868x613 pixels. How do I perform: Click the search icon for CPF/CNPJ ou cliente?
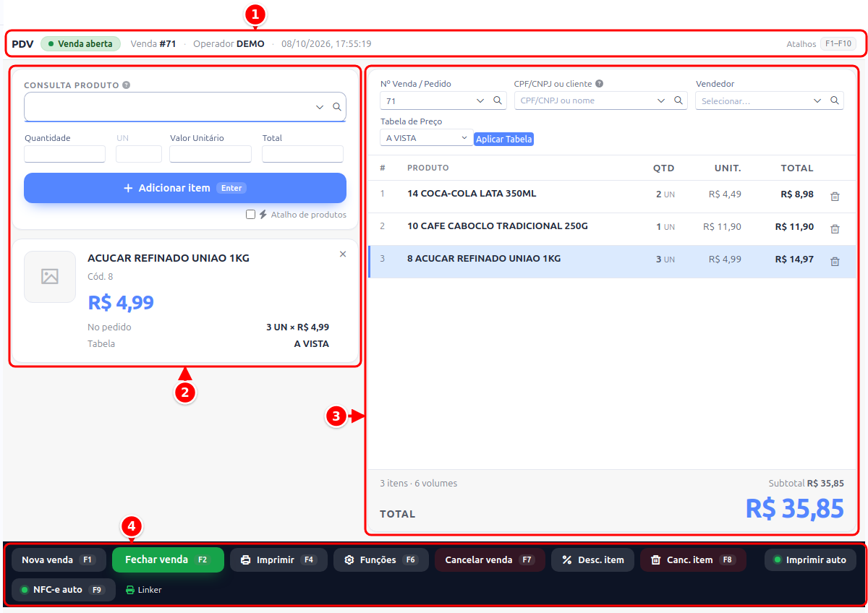click(x=678, y=100)
